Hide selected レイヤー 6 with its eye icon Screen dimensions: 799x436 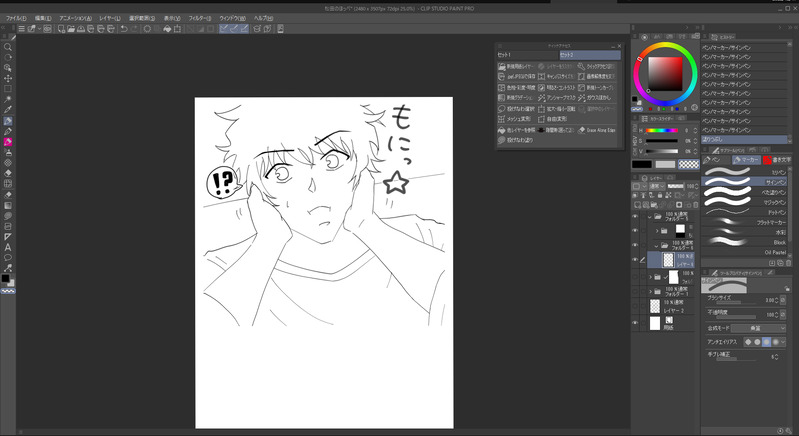[635, 260]
